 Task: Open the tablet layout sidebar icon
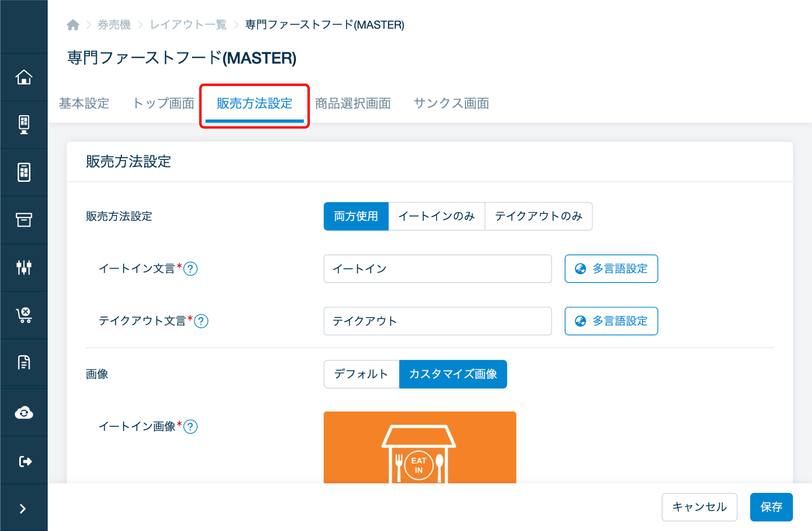[24, 172]
